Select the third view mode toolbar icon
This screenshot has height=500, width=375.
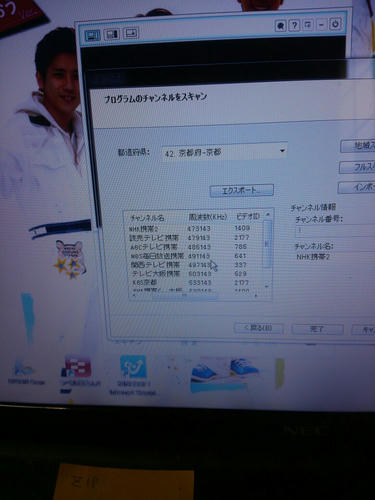[131, 33]
